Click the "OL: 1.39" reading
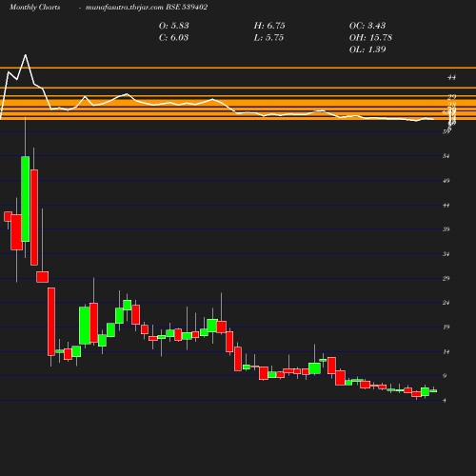Screen dimensions: 476x476 pyautogui.click(x=367, y=50)
